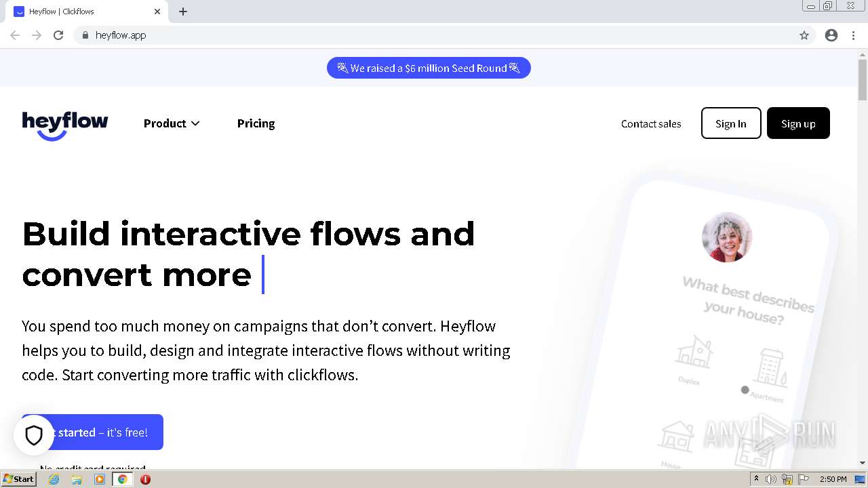This screenshot has width=868, height=488.
Task: Click the Sign up button
Action: 798,123
